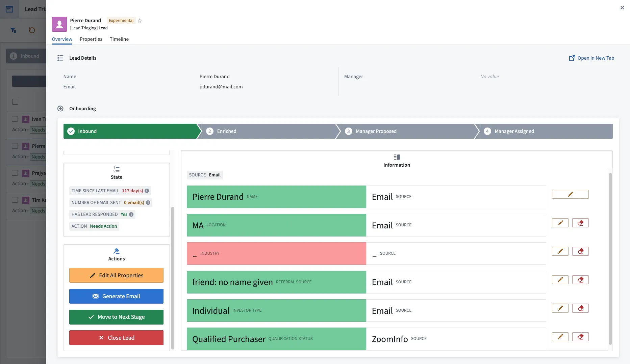Clear the Qualification Status value with eraser
The height and width of the screenshot is (364, 630).
click(580, 337)
